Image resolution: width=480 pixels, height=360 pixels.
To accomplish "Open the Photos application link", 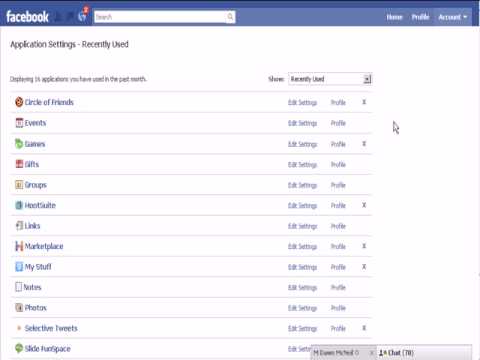I will [x=36, y=308].
